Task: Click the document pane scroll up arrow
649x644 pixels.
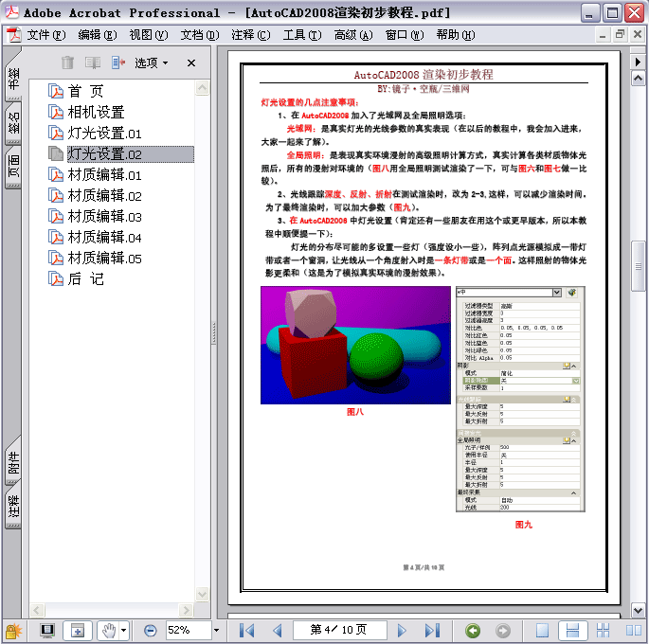Action: point(638,79)
